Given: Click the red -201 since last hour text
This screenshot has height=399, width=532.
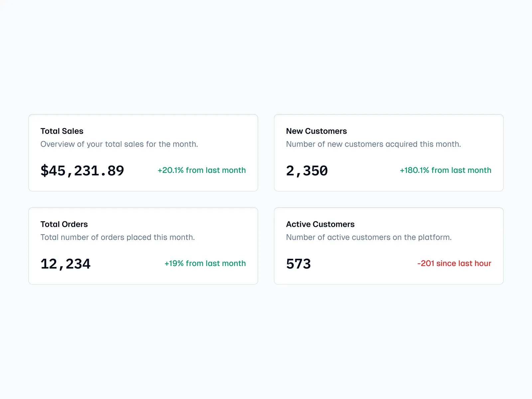Looking at the screenshot, I should 454,263.
